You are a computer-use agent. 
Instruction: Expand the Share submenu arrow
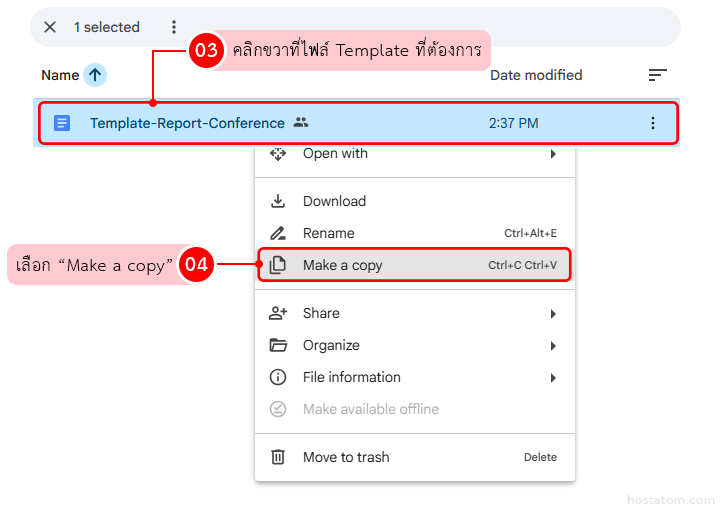[553, 313]
